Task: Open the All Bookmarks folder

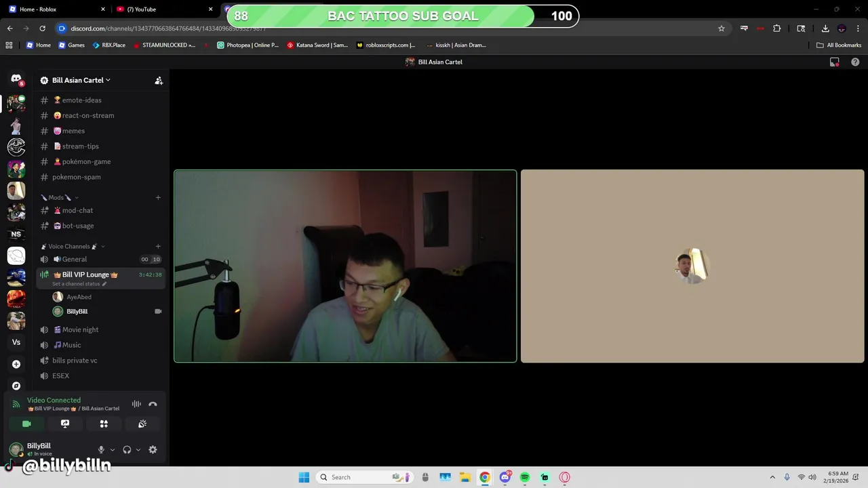Action: [839, 45]
